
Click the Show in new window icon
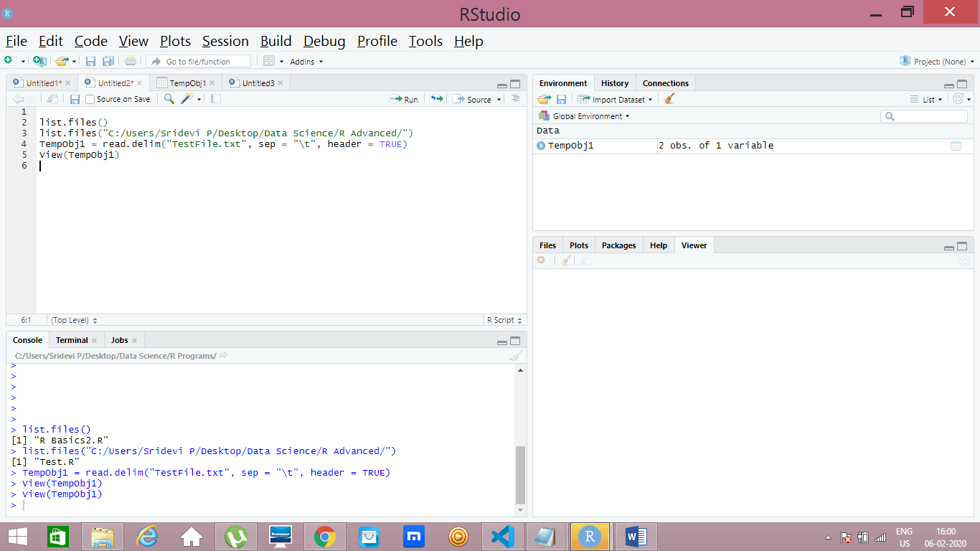52,99
